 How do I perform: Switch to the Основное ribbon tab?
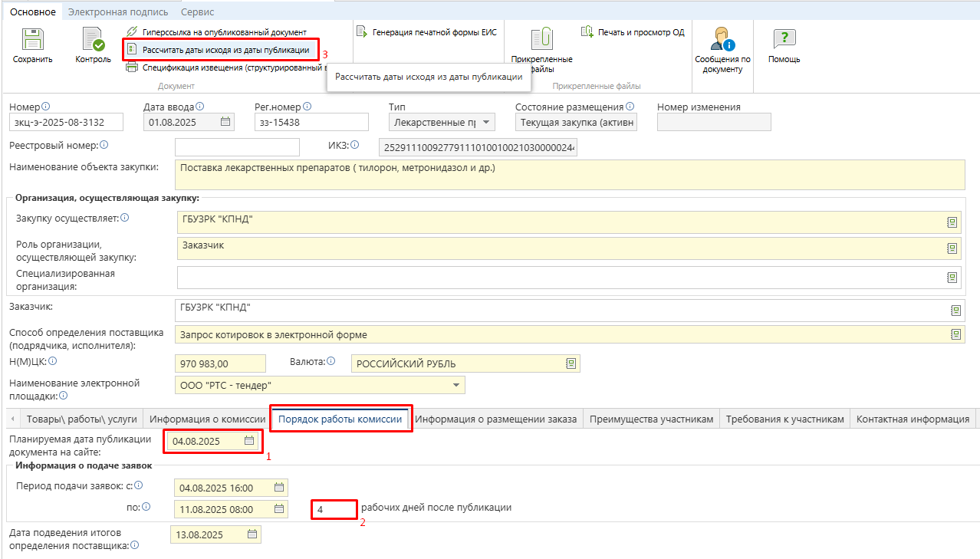pos(33,12)
